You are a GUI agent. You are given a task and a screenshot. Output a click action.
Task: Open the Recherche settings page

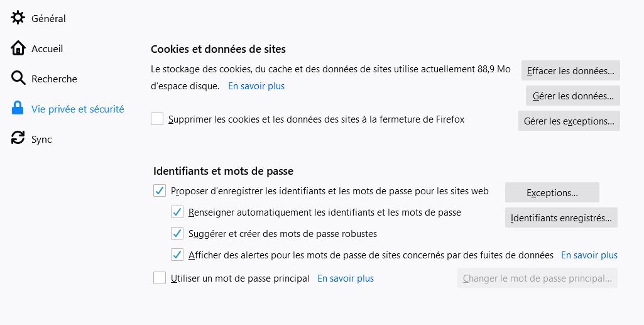click(54, 79)
